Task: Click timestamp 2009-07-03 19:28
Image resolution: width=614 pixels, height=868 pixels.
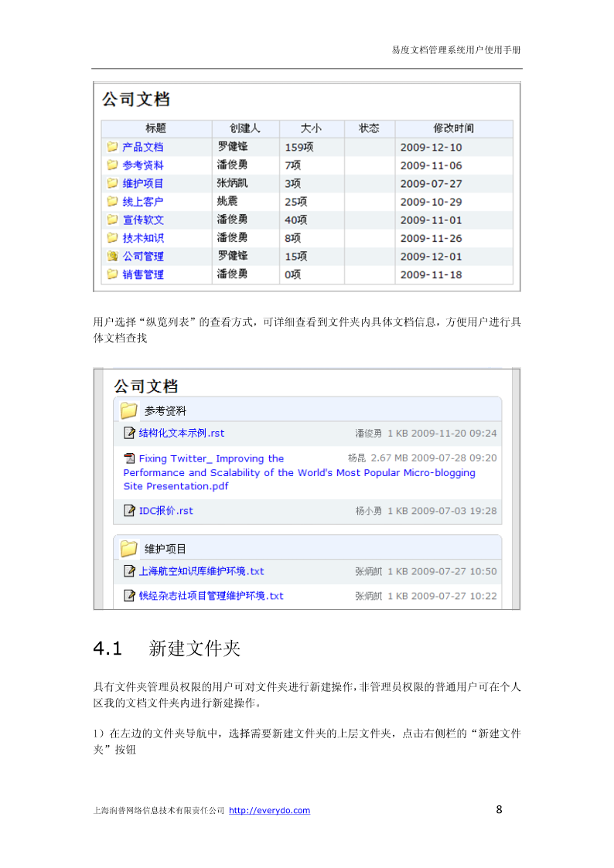Action: pos(454,510)
